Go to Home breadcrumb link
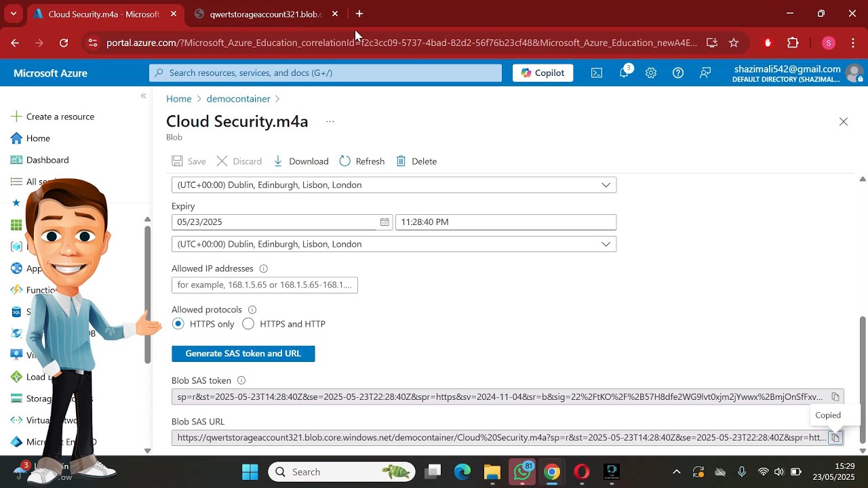The width and height of the screenshot is (868, 488). (x=179, y=99)
